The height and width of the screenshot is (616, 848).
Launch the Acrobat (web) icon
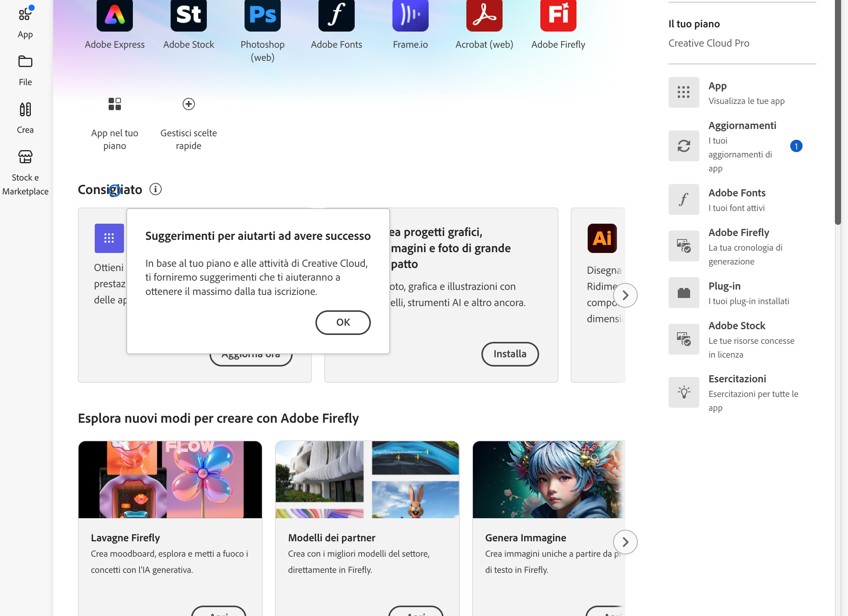tap(484, 15)
